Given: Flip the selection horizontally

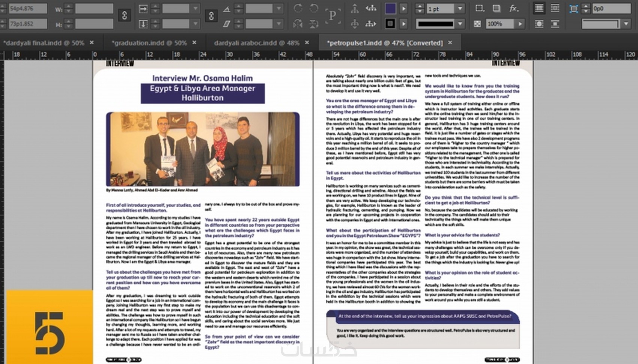Looking at the screenshot, I should [298, 24].
